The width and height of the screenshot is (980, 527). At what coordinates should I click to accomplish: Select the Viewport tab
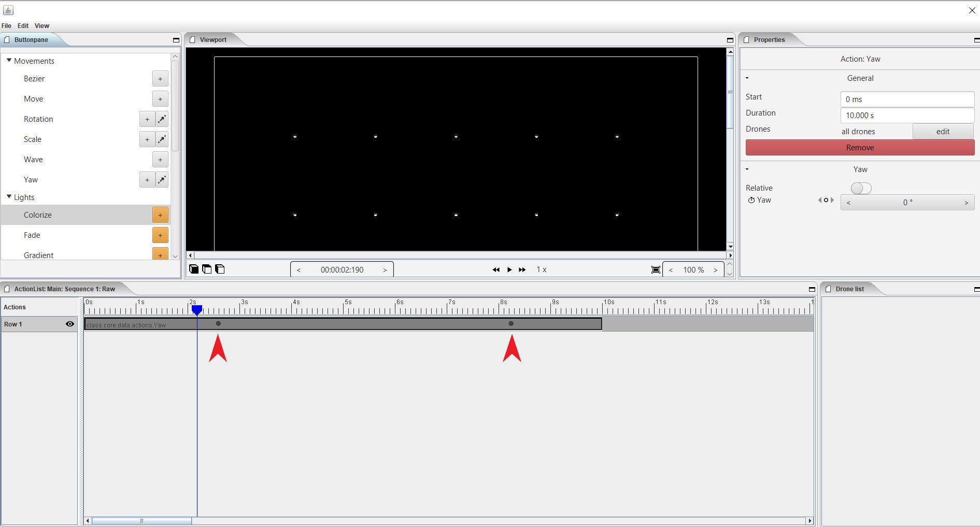213,40
